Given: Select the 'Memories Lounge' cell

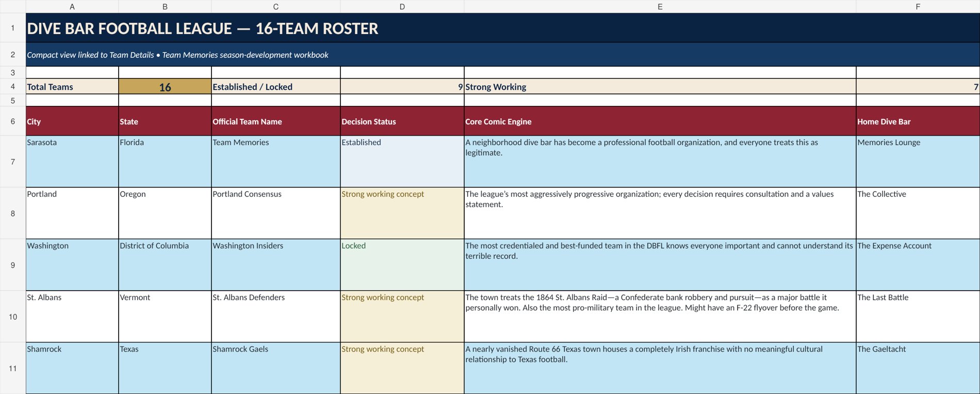Looking at the screenshot, I should coord(918,162).
